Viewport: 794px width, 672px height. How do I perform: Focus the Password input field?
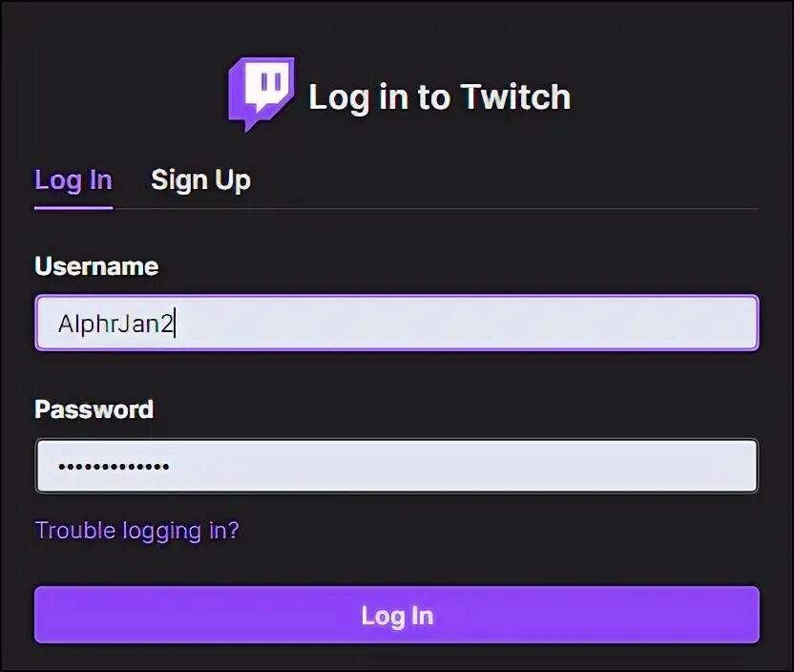coord(397,466)
